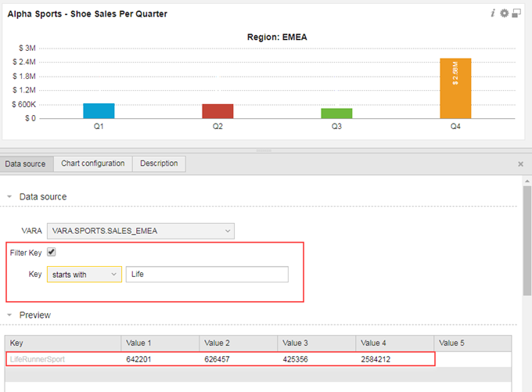Open the 'starts with' operator dropdown
The width and height of the screenshot is (532, 392).
tap(84, 275)
